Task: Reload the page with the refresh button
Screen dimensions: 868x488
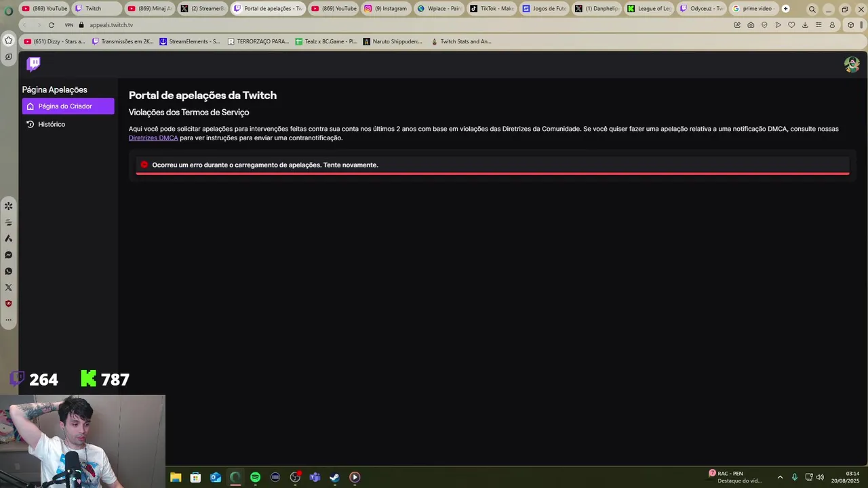Action: pyautogui.click(x=51, y=25)
